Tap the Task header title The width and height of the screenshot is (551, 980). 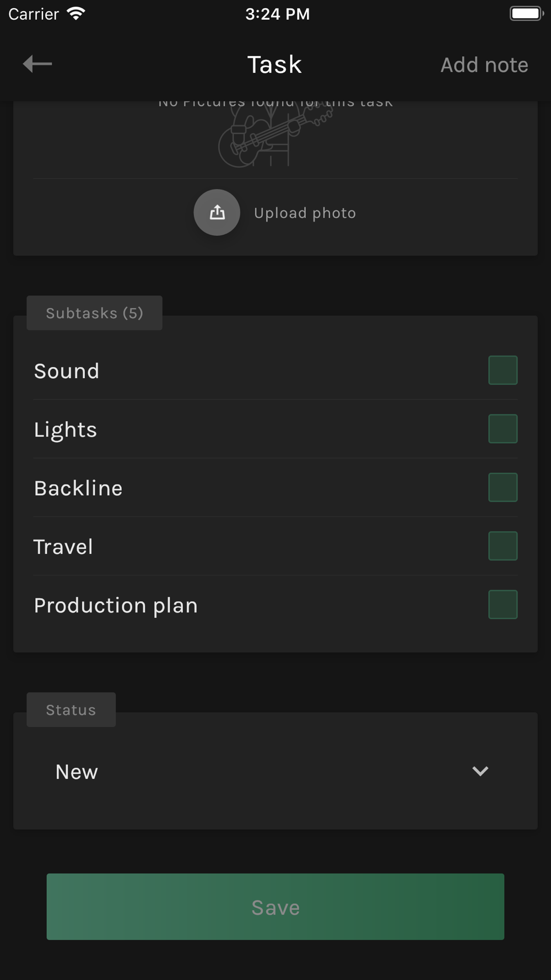pos(274,64)
